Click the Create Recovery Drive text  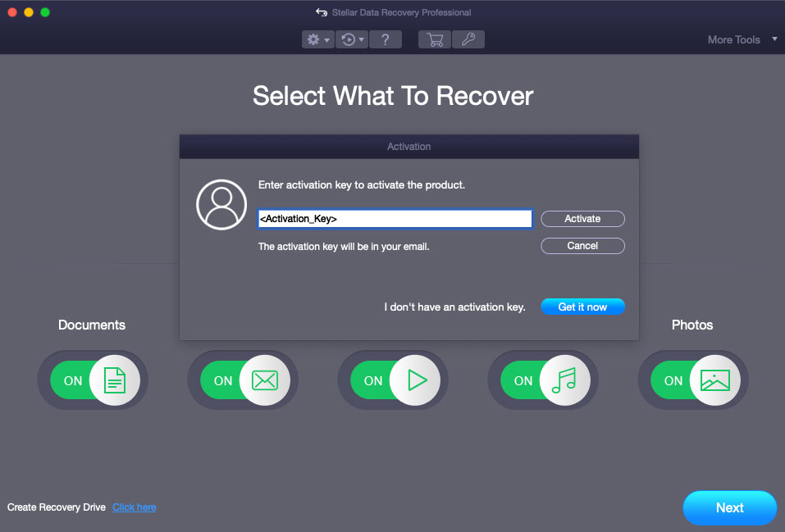pyautogui.click(x=57, y=507)
